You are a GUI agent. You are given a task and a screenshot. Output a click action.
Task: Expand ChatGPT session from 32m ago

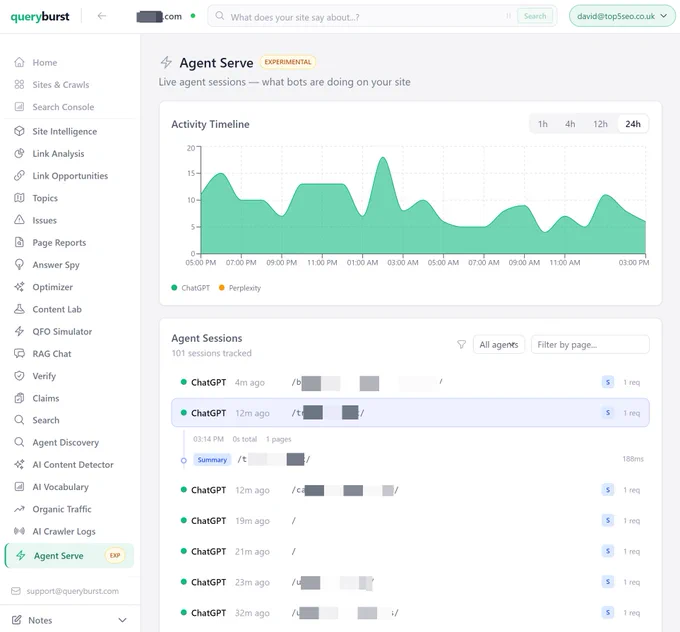point(410,613)
